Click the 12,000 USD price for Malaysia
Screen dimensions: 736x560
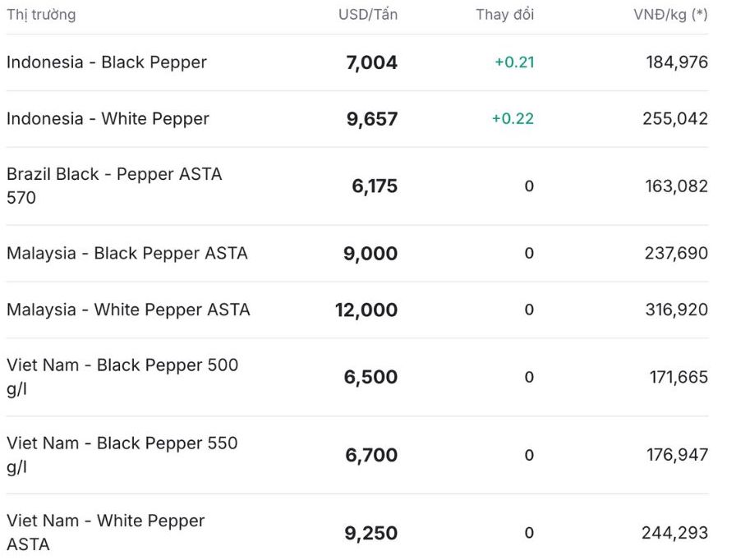pos(366,310)
